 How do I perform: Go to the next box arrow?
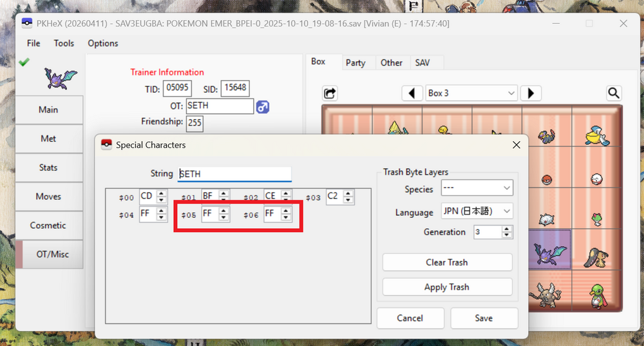coord(531,93)
